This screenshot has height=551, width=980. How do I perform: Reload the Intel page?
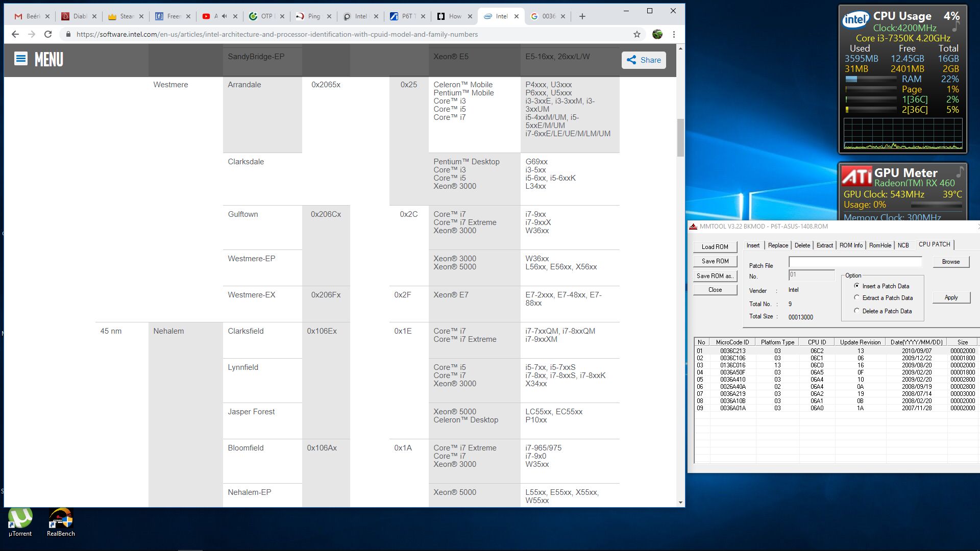[x=48, y=34]
